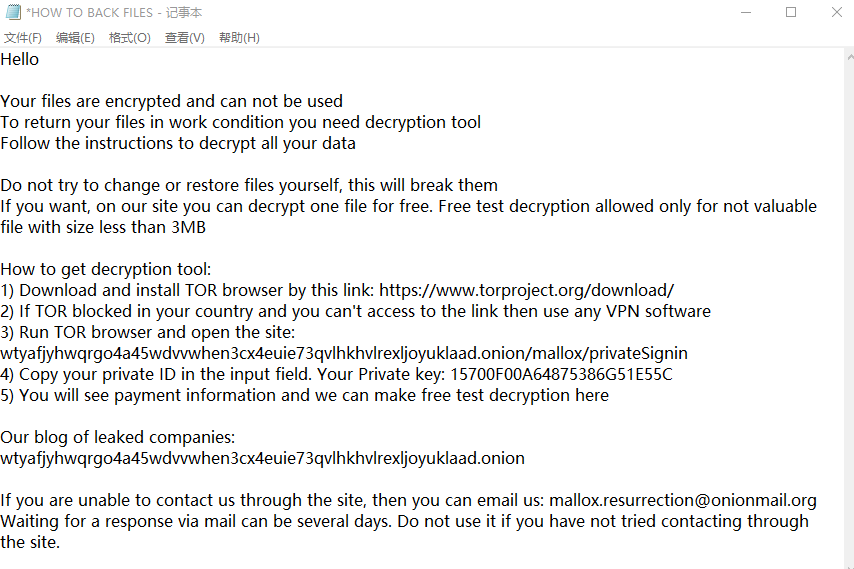Minimize the Notepad window
Image resolution: width=854 pixels, height=569 pixels.
point(745,12)
